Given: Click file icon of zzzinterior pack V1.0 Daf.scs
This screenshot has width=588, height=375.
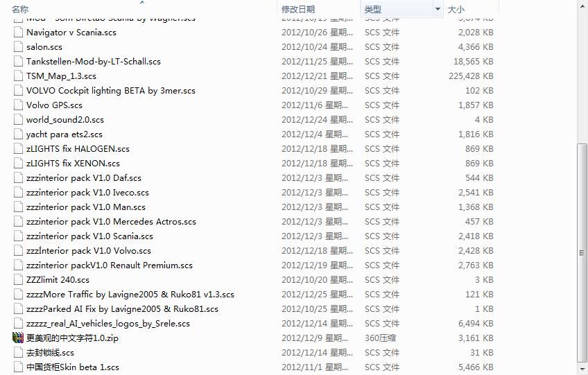Looking at the screenshot, I should 18,177.
